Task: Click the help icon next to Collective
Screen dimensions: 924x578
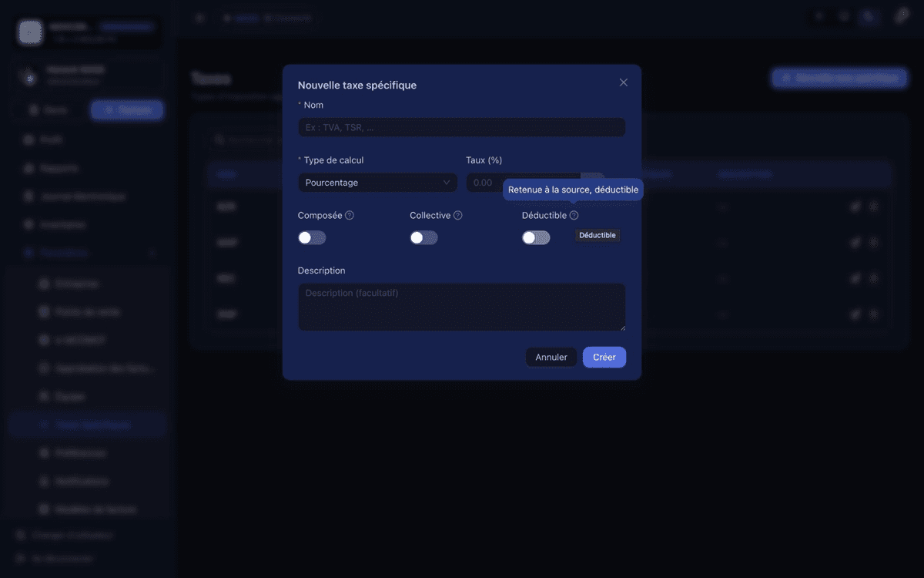Action: (458, 216)
